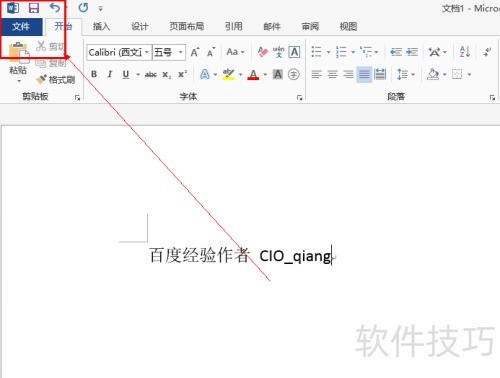Click the Enclose Characters icon
Screen dimensions: 500x378
coord(293,74)
